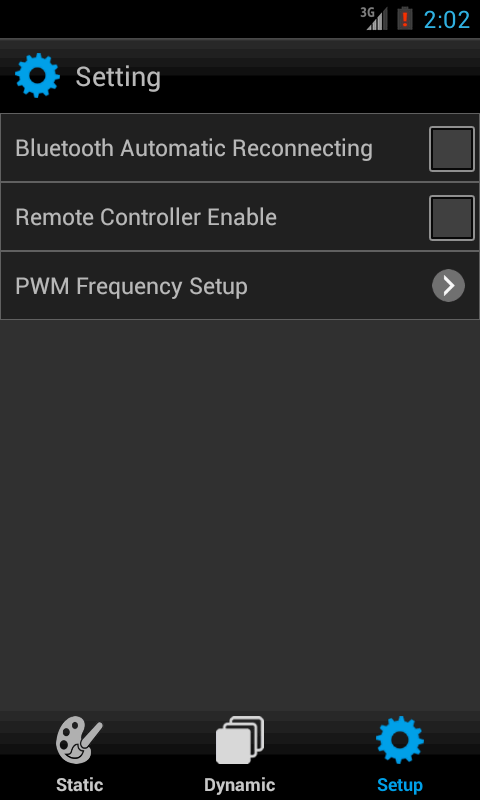Switch to the Dynamic tab label
The width and height of the screenshot is (480, 800).
coord(240,784)
